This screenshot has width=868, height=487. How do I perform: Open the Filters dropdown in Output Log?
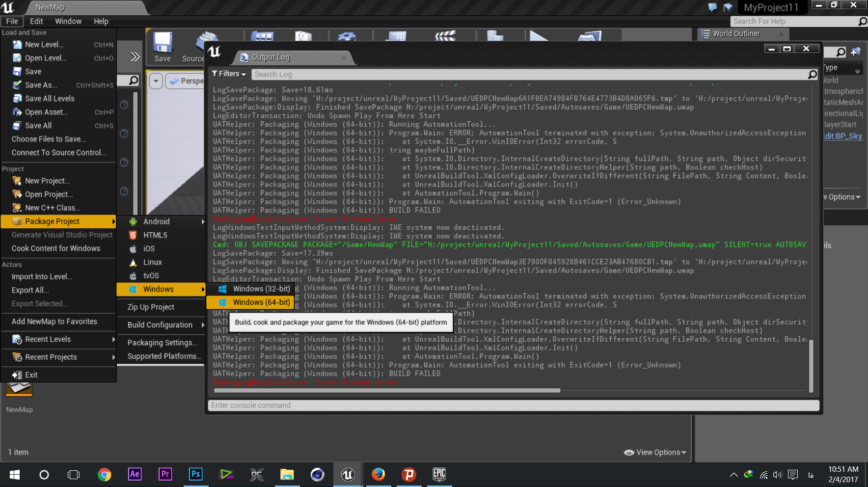coord(229,74)
